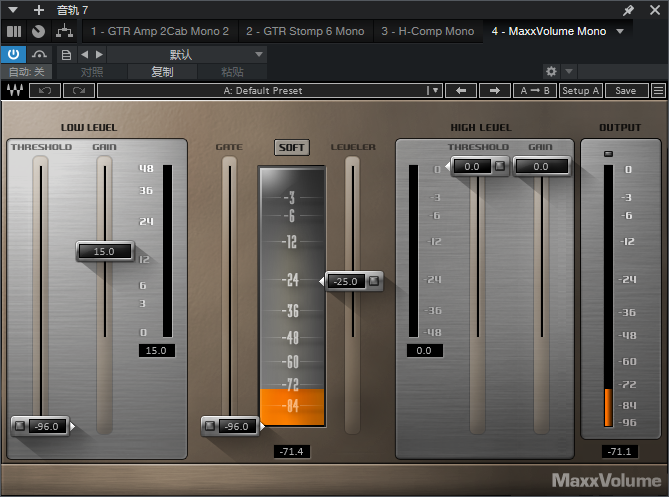Close the plugin window
This screenshot has height=497, width=669.
(655, 10)
